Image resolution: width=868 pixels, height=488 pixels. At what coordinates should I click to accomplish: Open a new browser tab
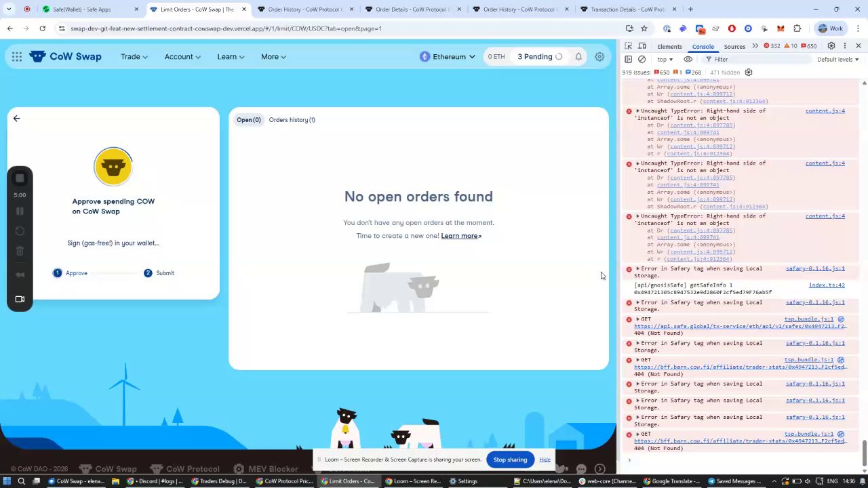tap(690, 9)
